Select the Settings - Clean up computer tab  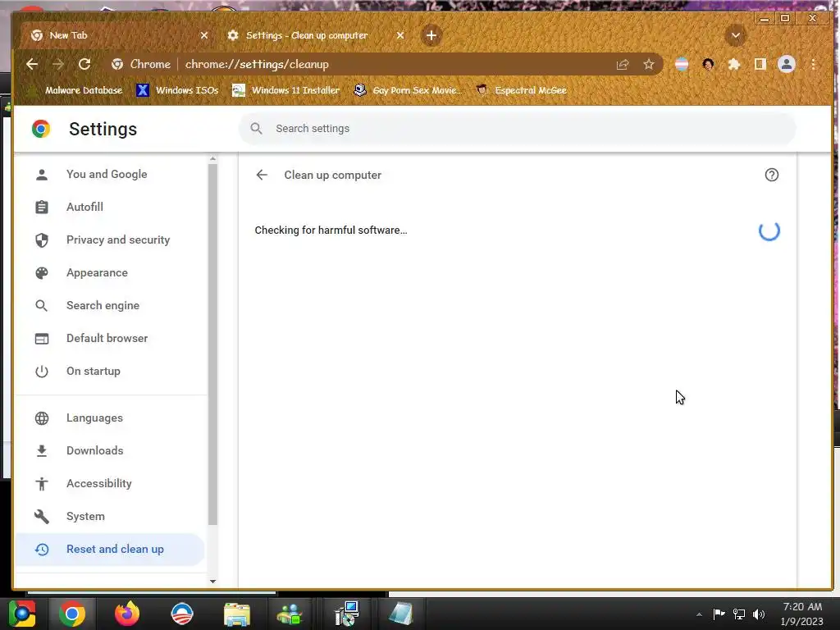tap(315, 35)
